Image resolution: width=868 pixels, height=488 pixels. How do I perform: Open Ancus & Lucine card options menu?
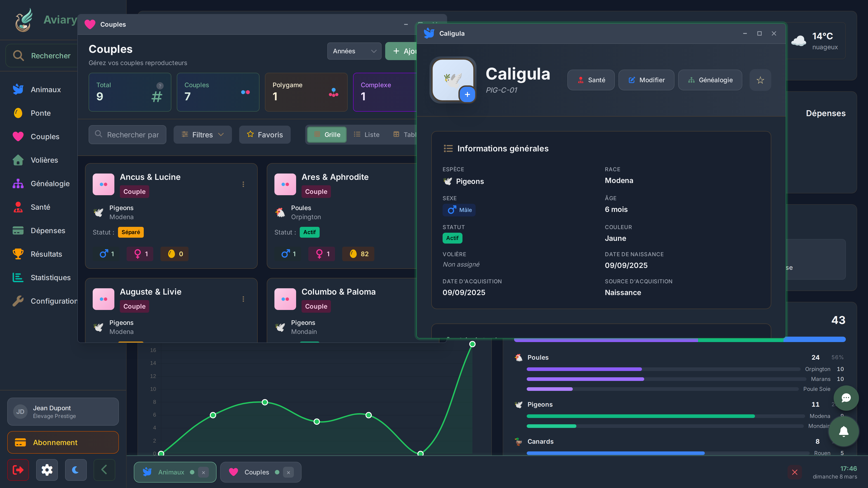click(243, 184)
